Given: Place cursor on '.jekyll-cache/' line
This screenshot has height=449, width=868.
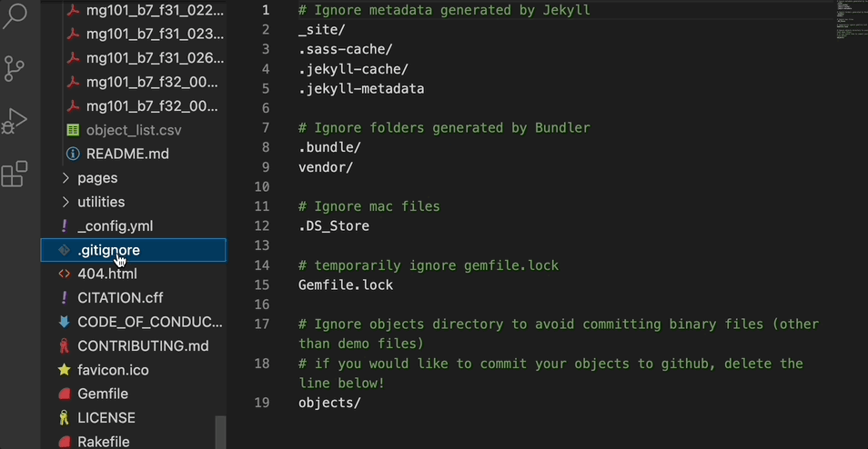Looking at the screenshot, I should tap(353, 68).
